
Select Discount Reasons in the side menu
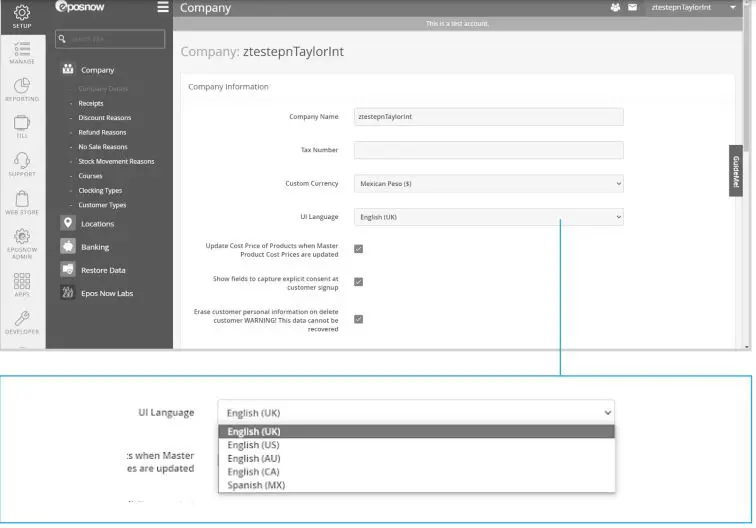coord(104,118)
